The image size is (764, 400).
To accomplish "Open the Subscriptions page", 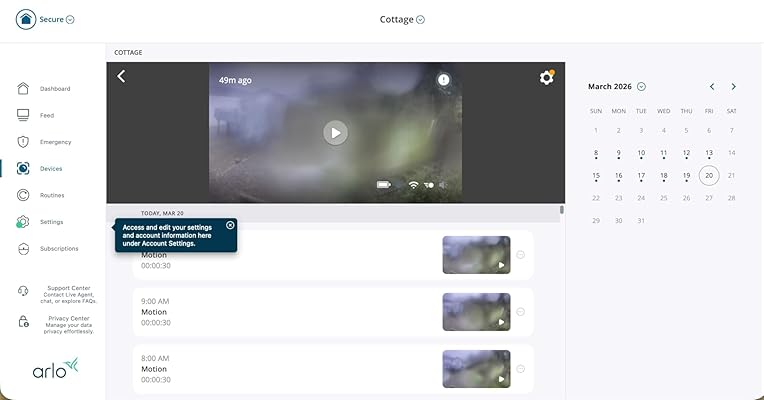I will [59, 248].
